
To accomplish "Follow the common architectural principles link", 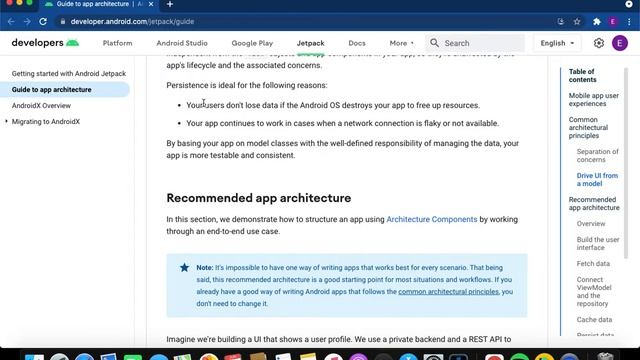I will tap(448, 291).
